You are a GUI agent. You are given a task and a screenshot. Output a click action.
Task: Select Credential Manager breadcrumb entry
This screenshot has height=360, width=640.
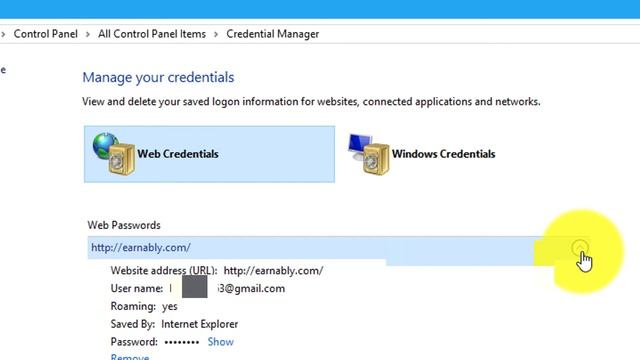point(273,34)
